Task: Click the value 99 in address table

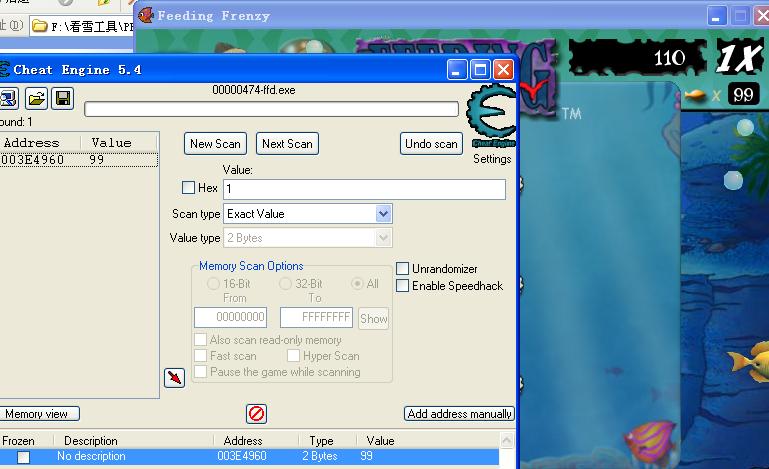Action: pos(366,456)
